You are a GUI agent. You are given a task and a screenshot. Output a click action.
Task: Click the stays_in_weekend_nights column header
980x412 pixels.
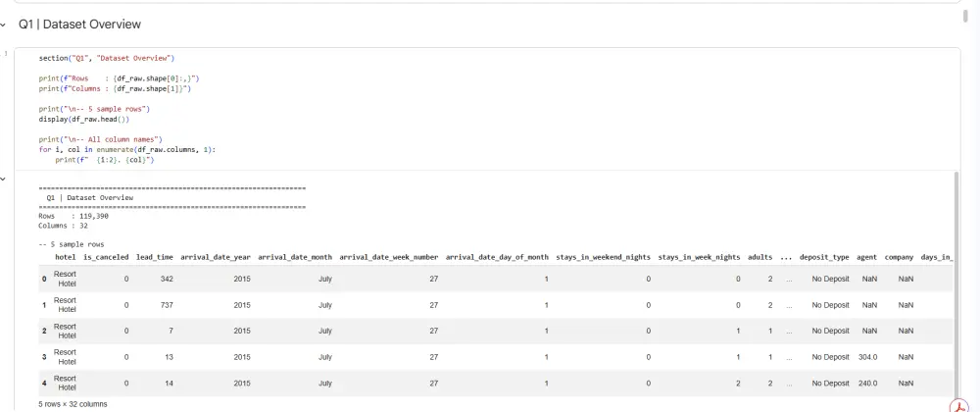click(603, 257)
